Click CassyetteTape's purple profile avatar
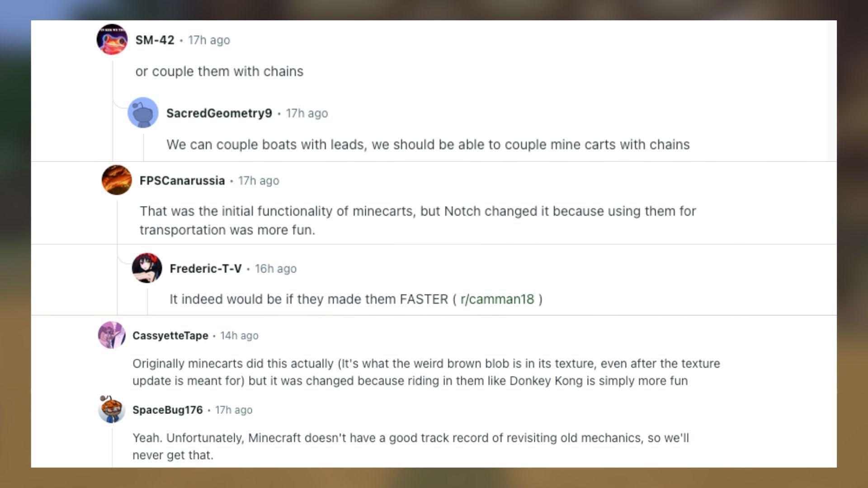 click(x=112, y=335)
